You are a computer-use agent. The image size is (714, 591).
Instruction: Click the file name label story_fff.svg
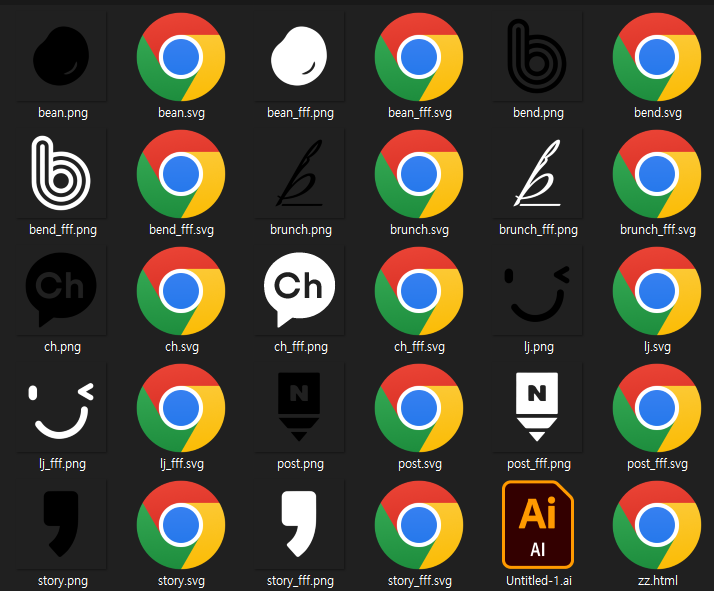point(419,581)
